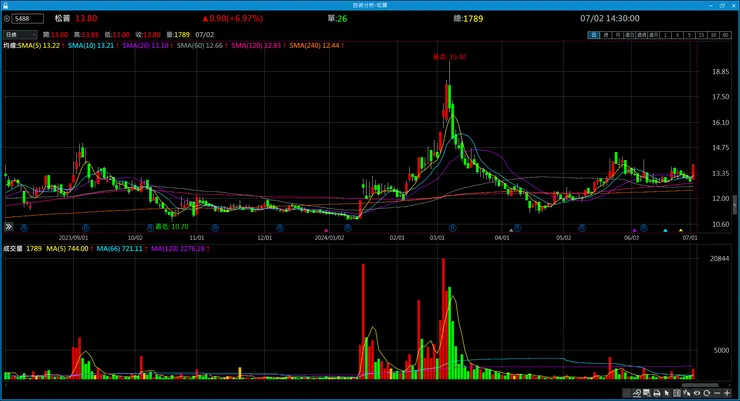Click the month marker circle right of 05/02

click(x=582, y=228)
